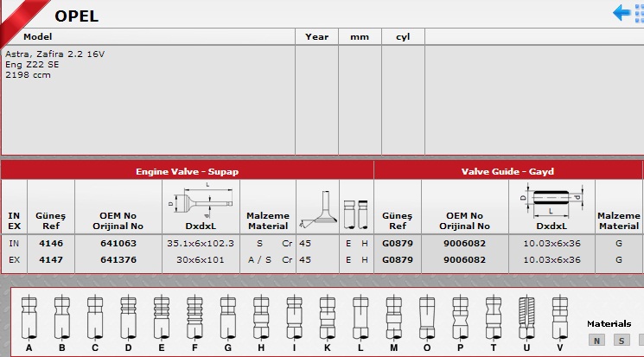Choose valve stem type E diagram
The height and width of the screenshot is (357, 644).
161,317
